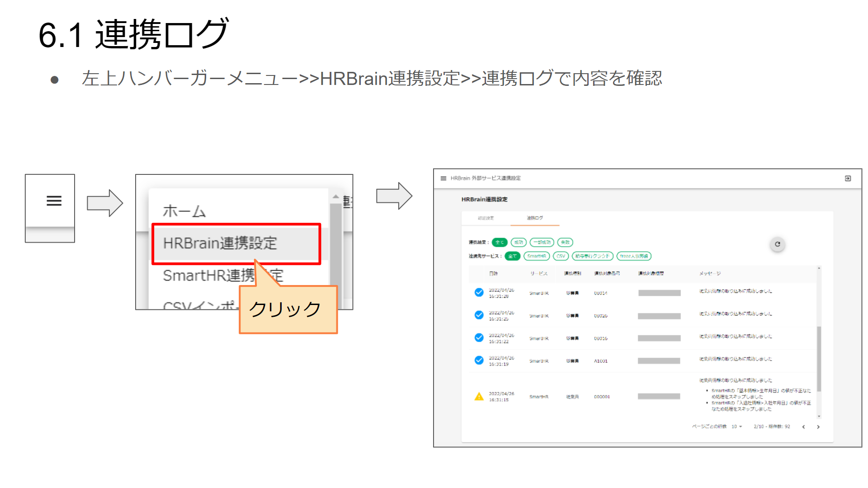The height and width of the screenshot is (488, 868).
Task: Click the logout icon in the header
Action: click(x=848, y=178)
